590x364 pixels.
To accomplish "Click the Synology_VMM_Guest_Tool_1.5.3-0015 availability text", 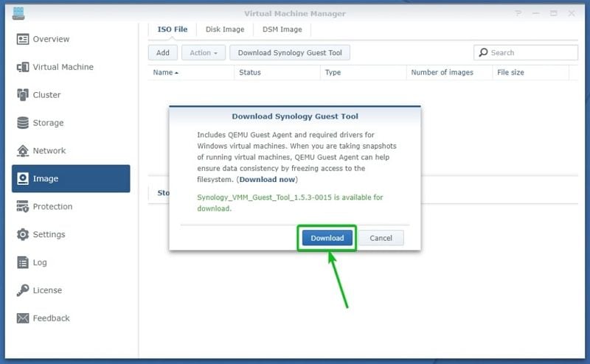I will (x=290, y=203).
